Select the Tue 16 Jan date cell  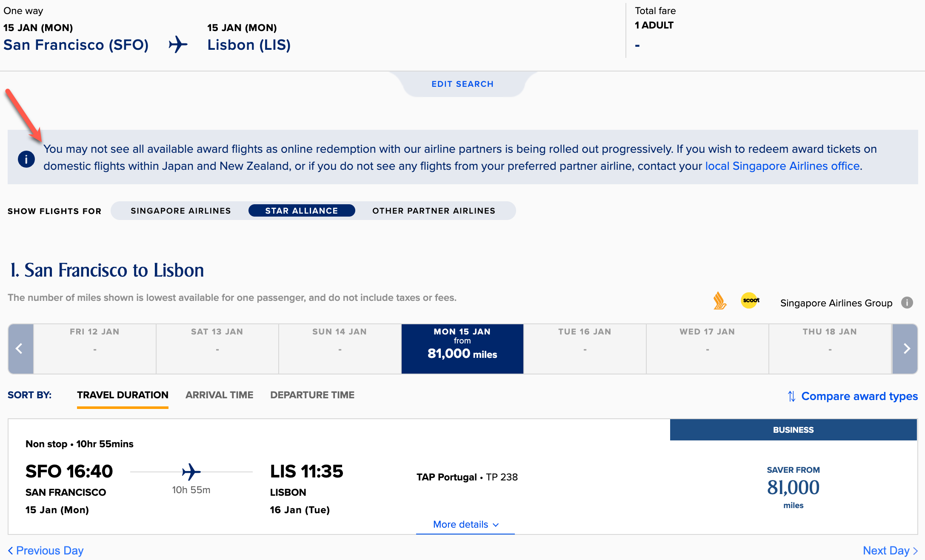tap(585, 349)
